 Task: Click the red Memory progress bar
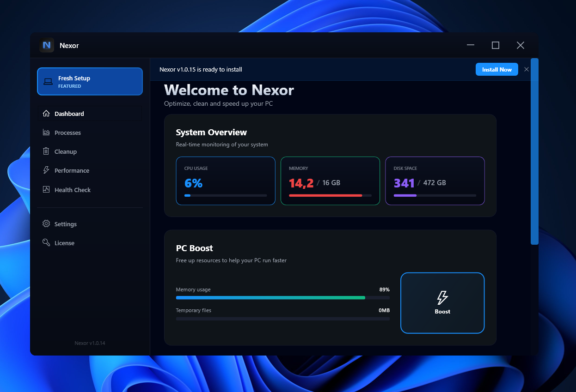tap(330, 196)
